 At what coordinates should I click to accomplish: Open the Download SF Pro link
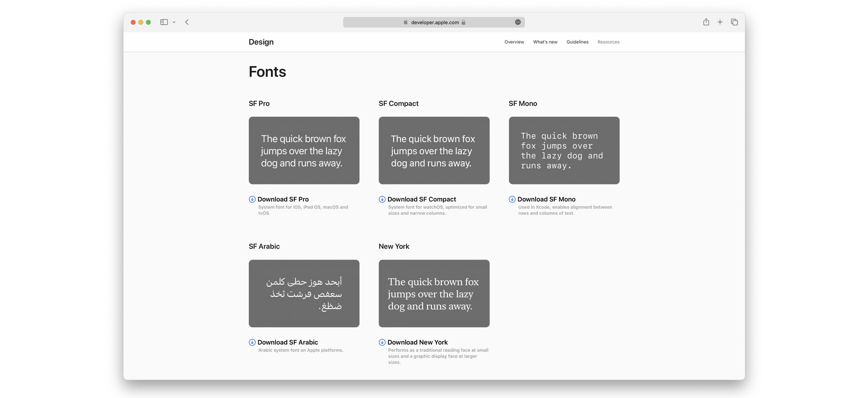(x=283, y=199)
